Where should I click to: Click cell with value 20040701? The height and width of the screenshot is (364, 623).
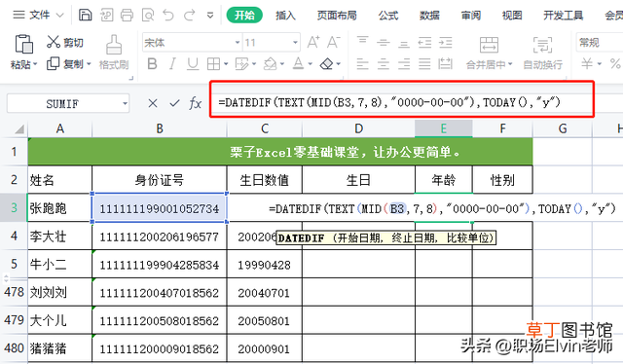click(264, 293)
